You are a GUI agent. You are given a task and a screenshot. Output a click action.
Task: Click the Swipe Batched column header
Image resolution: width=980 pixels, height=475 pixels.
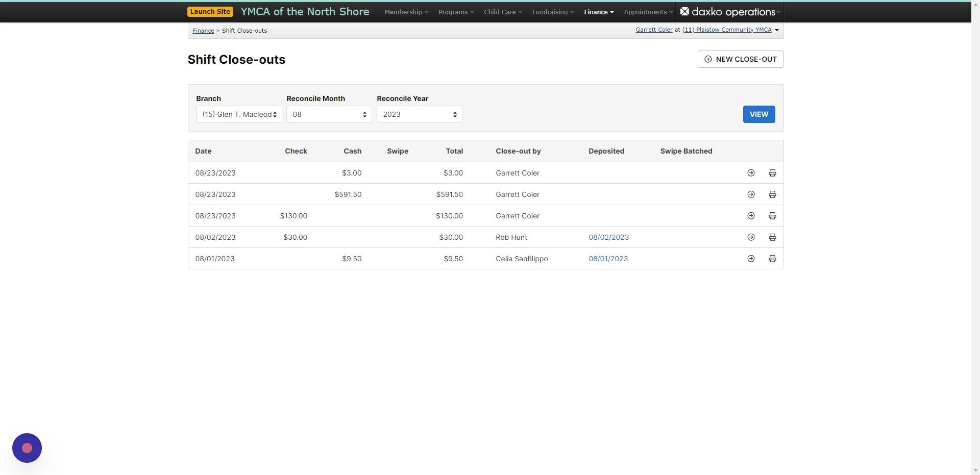686,151
